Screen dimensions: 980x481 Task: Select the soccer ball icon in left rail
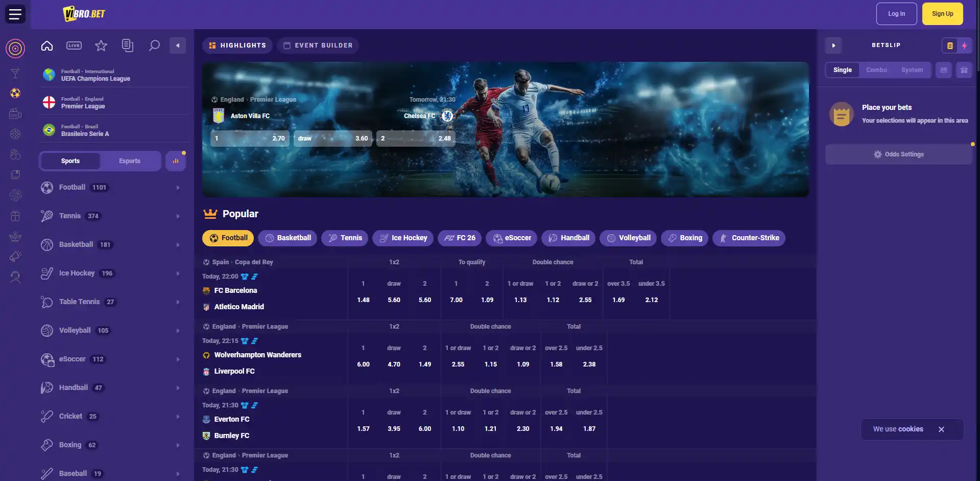[x=15, y=93]
